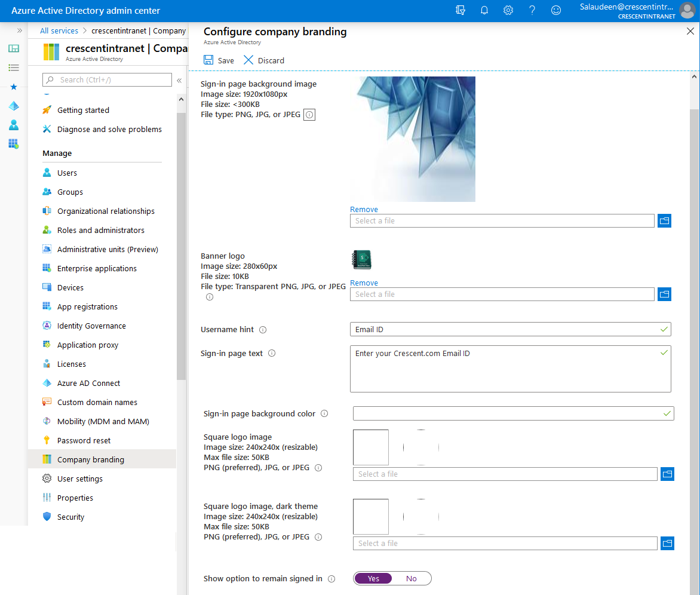Browse for a Banner logo file
The height and width of the screenshot is (595, 700).
pos(664,294)
